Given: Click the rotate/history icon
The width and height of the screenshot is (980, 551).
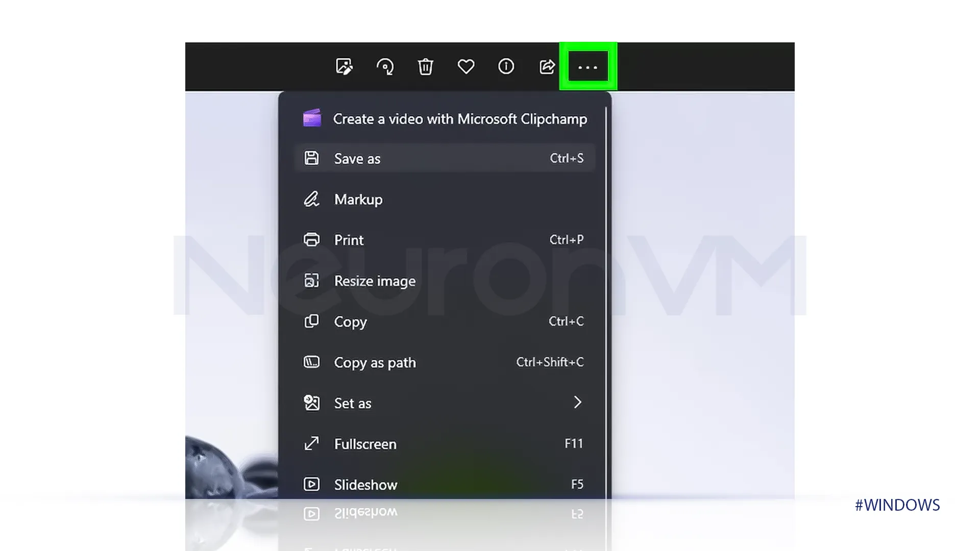Looking at the screenshot, I should pyautogui.click(x=385, y=67).
